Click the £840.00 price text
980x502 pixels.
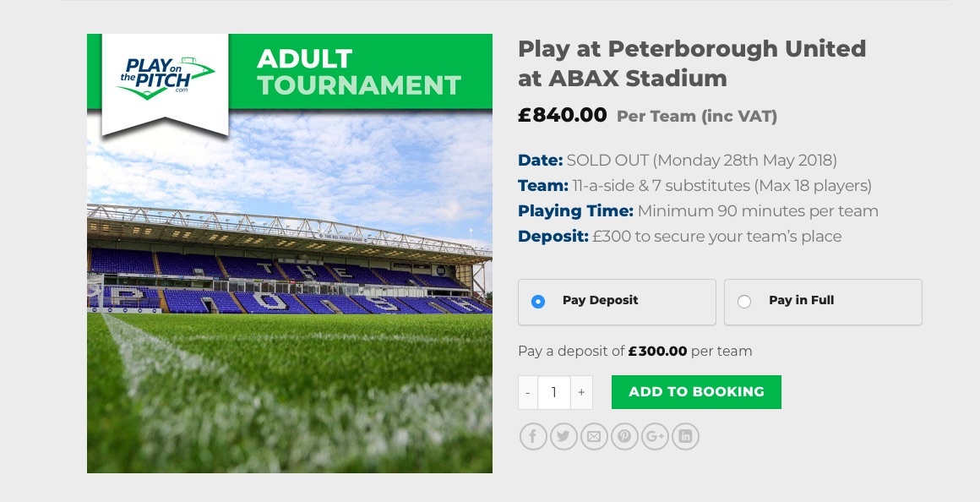tap(562, 115)
